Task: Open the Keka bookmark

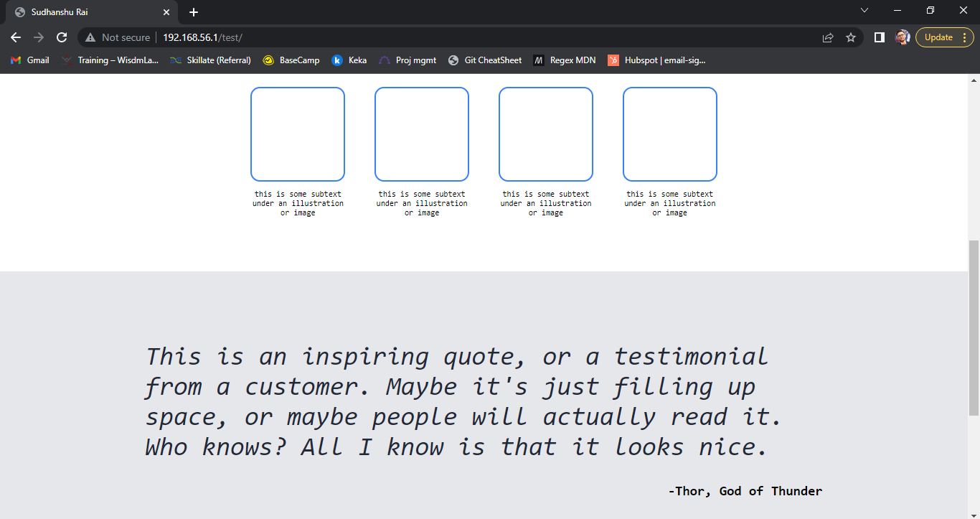Action: coord(349,60)
